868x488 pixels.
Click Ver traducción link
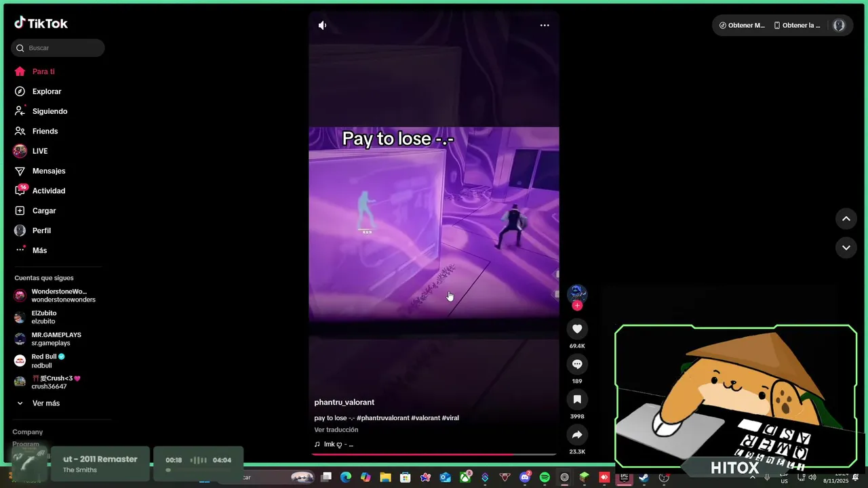coord(336,430)
